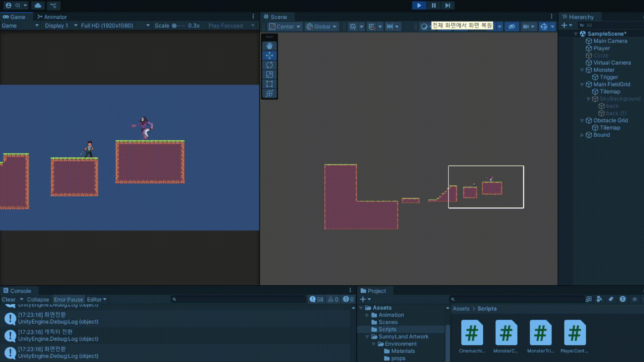Toggle Error Pause in Console
644x362 pixels.
[68, 299]
